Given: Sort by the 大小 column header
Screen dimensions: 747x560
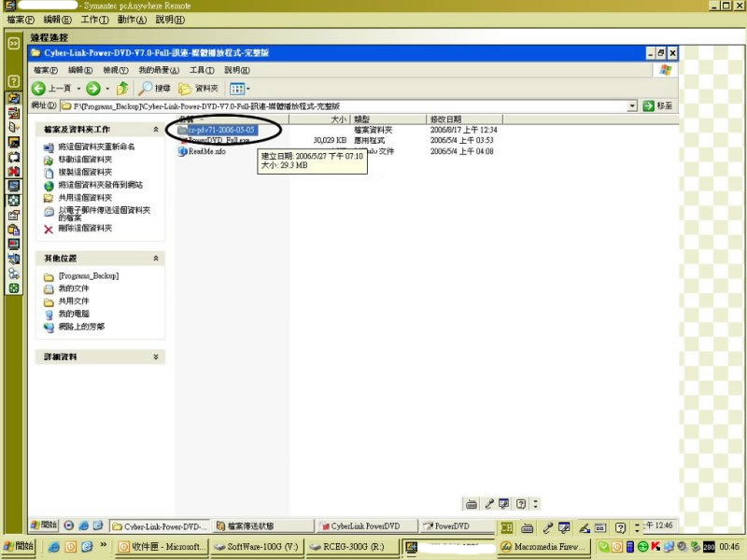Looking at the screenshot, I should (x=319, y=119).
